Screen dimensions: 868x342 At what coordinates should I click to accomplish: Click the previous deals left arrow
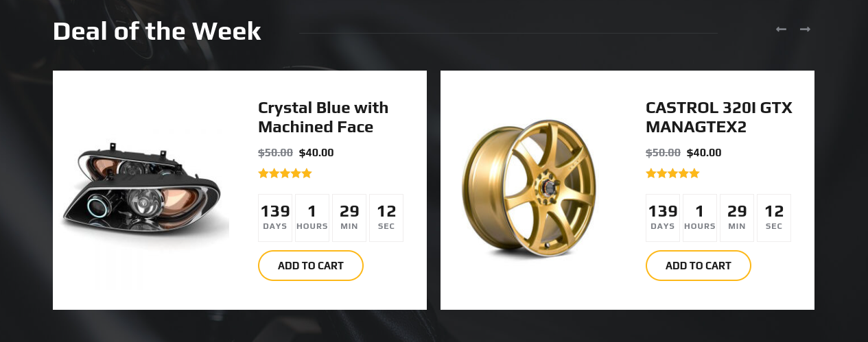click(x=781, y=29)
